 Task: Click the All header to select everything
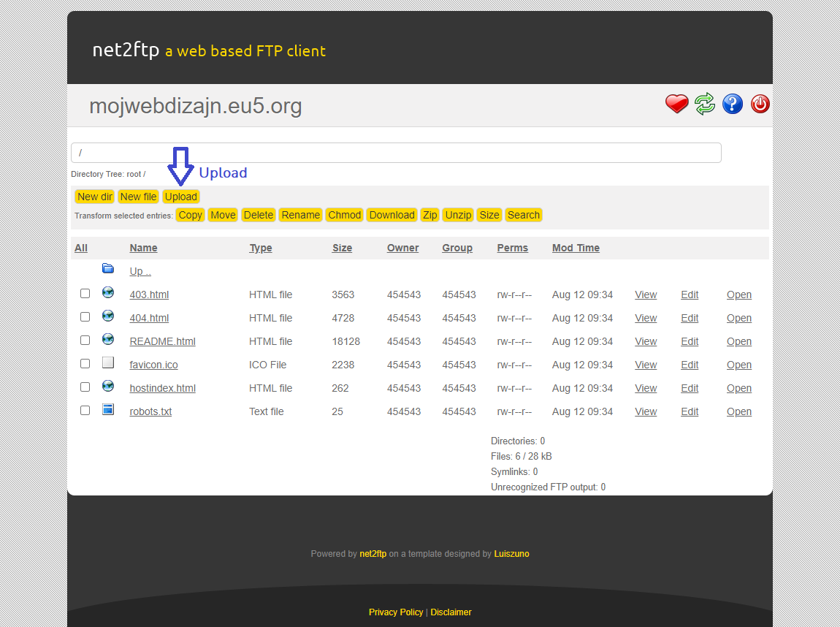(x=81, y=248)
